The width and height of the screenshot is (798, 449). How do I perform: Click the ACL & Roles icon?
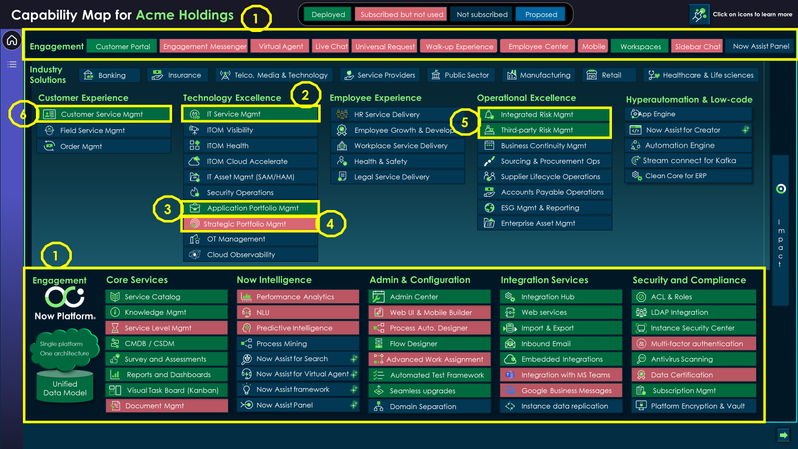pos(641,297)
